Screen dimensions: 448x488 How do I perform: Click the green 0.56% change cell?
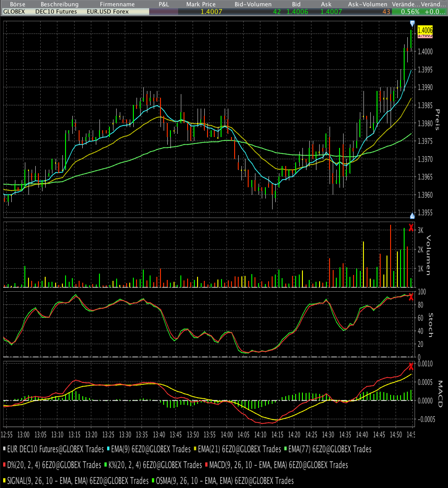pyautogui.click(x=410, y=11)
